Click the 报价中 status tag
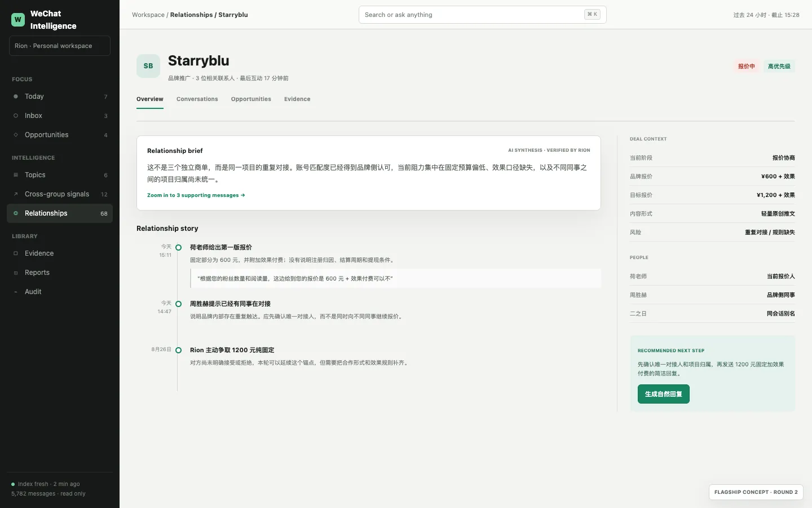 pyautogui.click(x=747, y=67)
